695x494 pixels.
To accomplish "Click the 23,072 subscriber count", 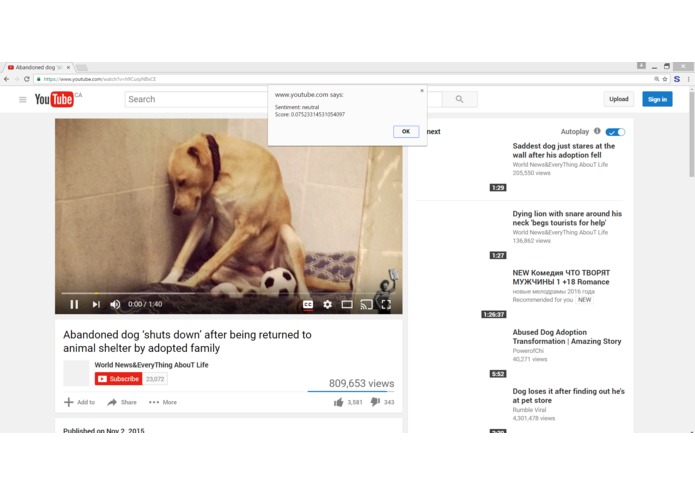I will coord(155,379).
